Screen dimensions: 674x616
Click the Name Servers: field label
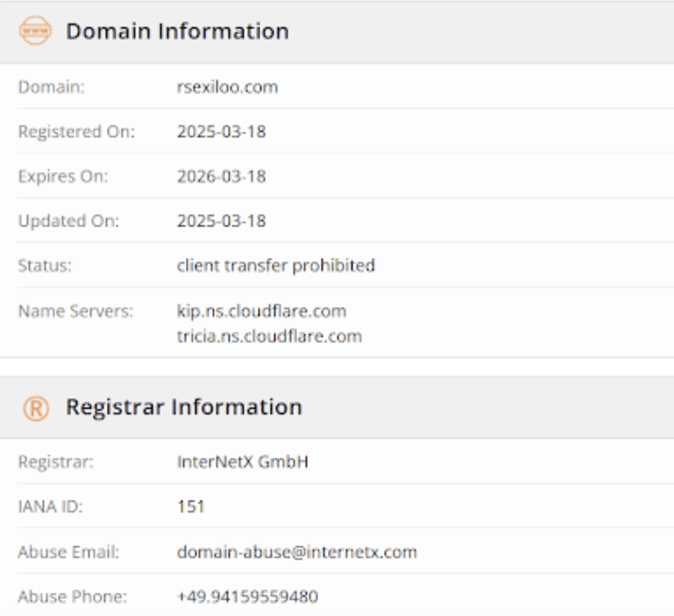[75, 311]
